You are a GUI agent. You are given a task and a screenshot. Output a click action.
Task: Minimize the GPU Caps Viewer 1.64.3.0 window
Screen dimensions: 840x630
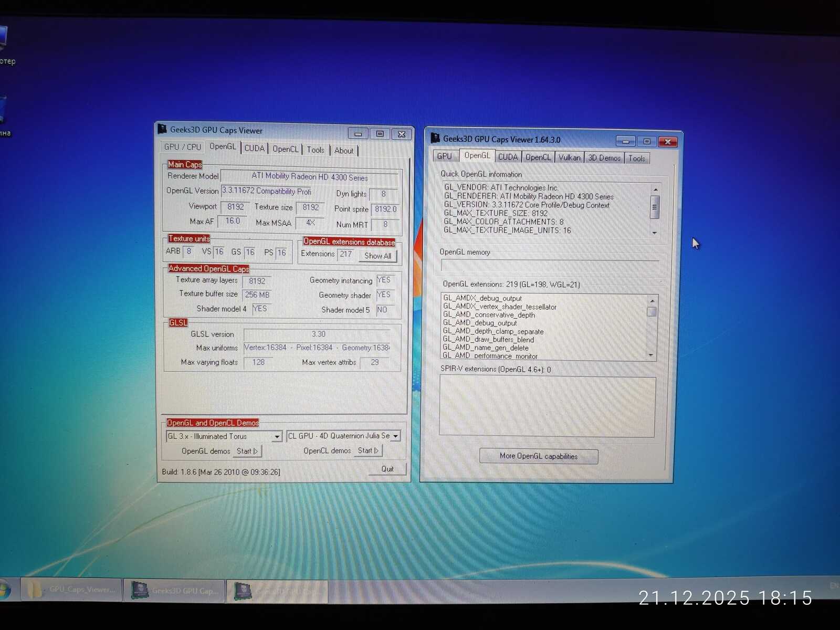coord(626,141)
